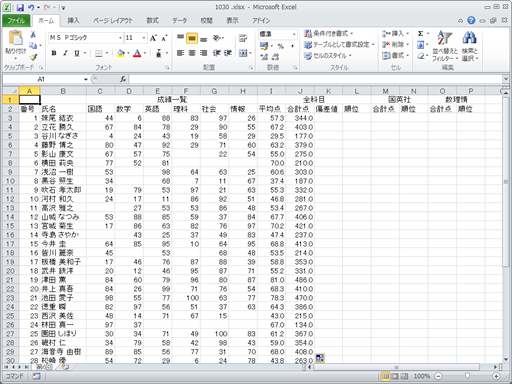Open the MS Pゴシック font name dropdown

[x=121, y=38]
